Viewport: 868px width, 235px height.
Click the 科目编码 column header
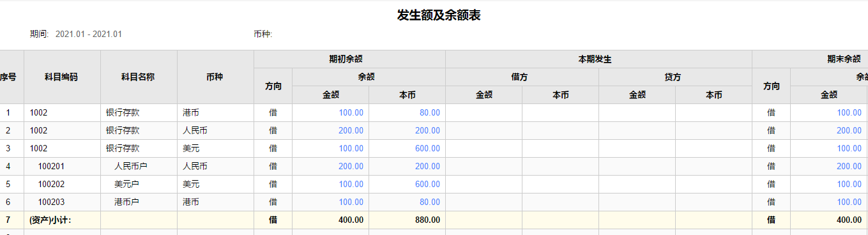click(61, 77)
